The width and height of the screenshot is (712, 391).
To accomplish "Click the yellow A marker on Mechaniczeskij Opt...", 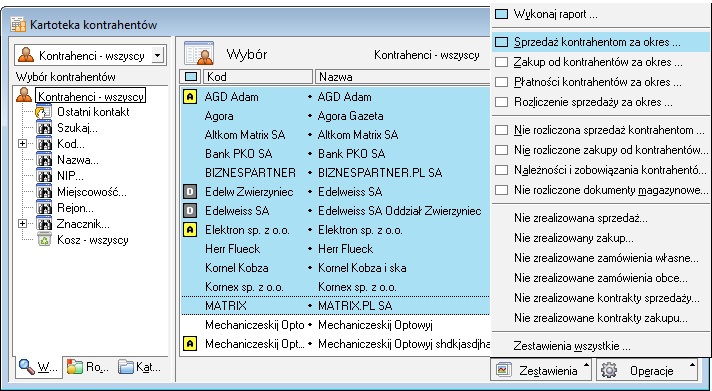I will (190, 344).
